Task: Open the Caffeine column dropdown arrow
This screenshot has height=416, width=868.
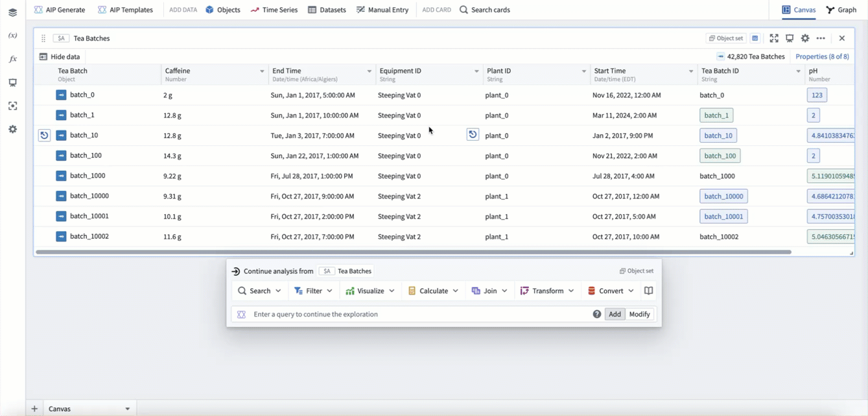Action: pos(262,71)
